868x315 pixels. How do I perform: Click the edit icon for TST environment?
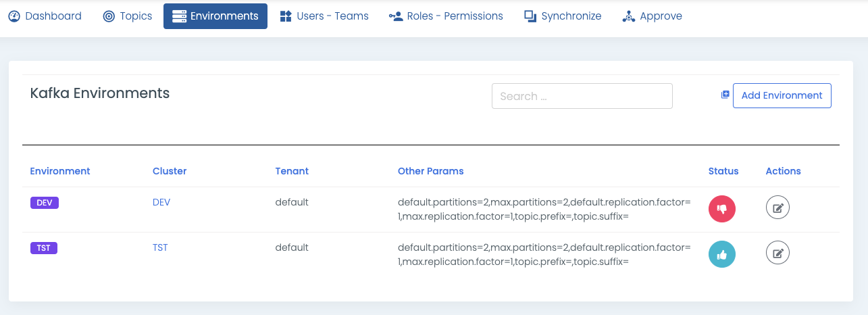[x=777, y=254]
